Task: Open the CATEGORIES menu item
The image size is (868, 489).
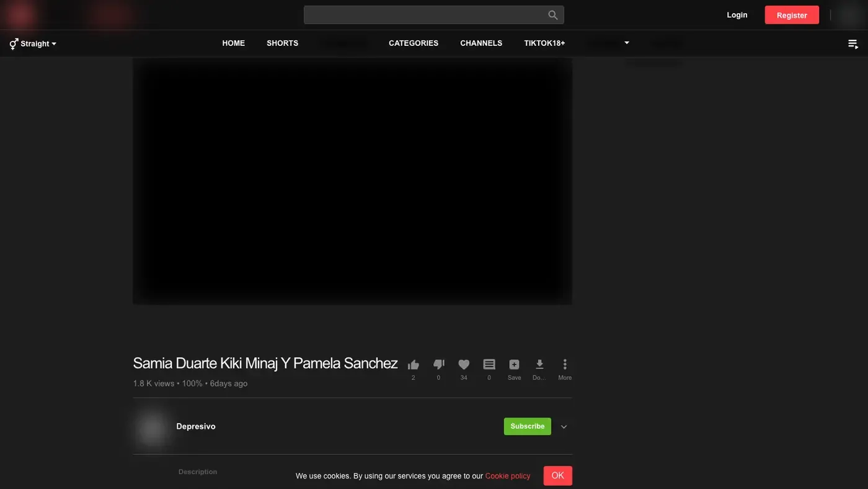Action: [x=414, y=43]
